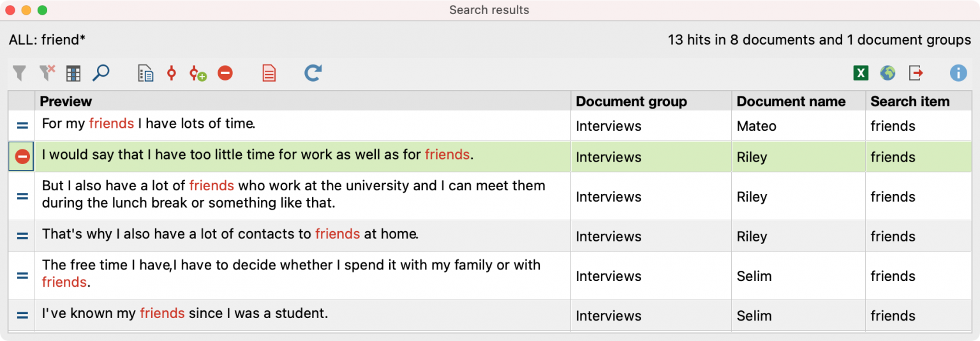This screenshot has width=980, height=341.
Task: Click the filter funnel icon
Action: point(20,73)
